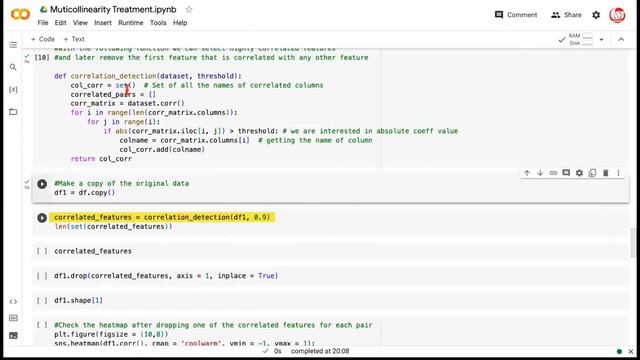Open the Runtime menu

pyautogui.click(x=131, y=23)
